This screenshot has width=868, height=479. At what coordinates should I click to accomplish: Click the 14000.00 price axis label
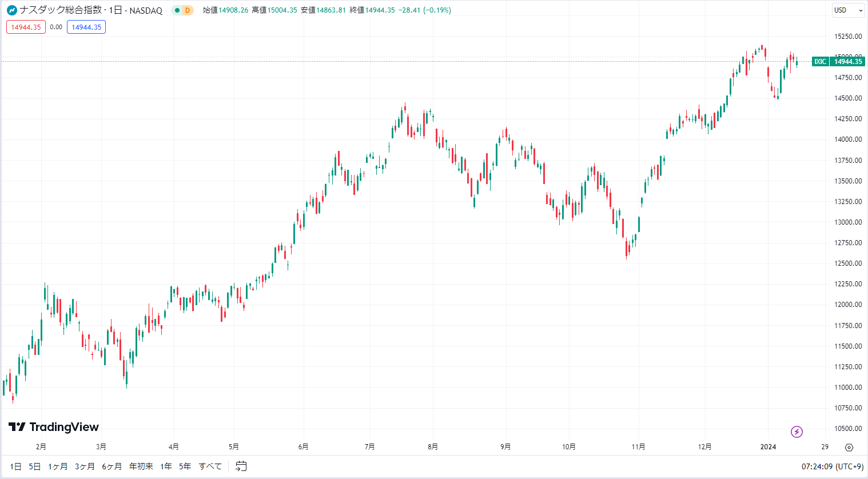click(x=848, y=139)
